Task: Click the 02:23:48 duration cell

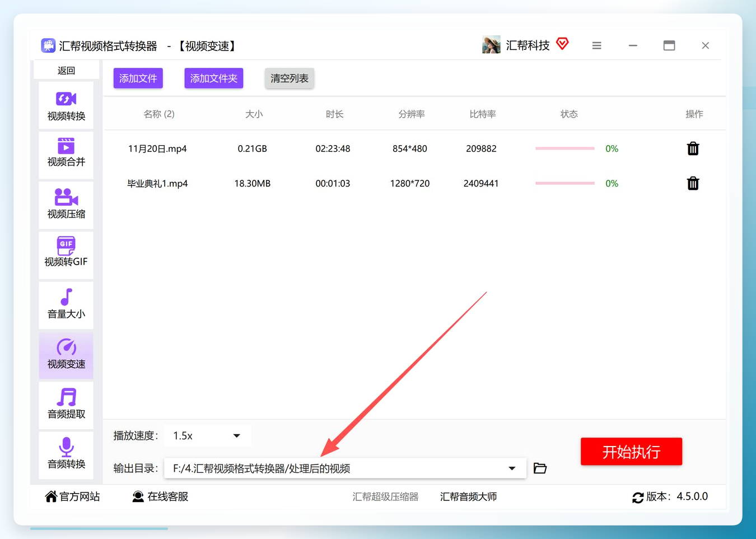Action: (x=333, y=148)
